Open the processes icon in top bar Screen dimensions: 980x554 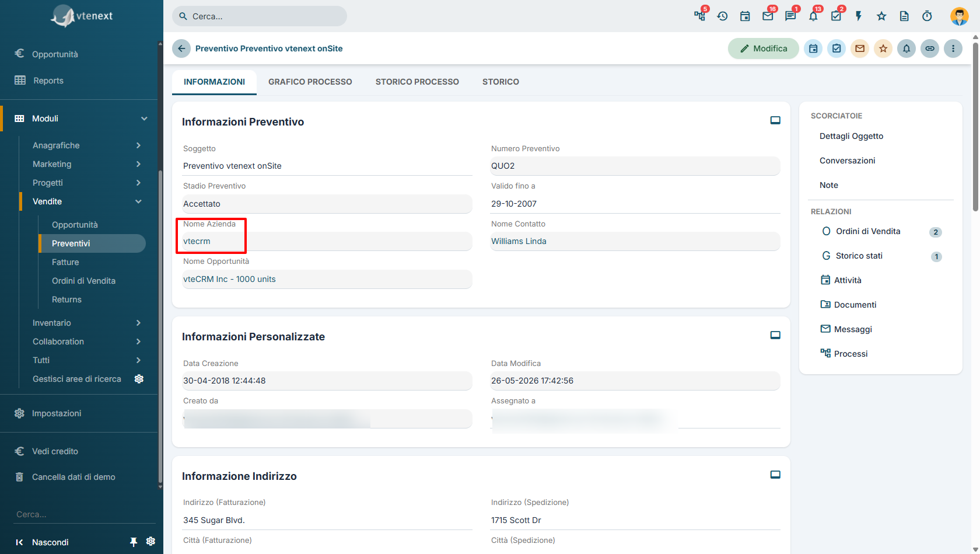pos(700,16)
